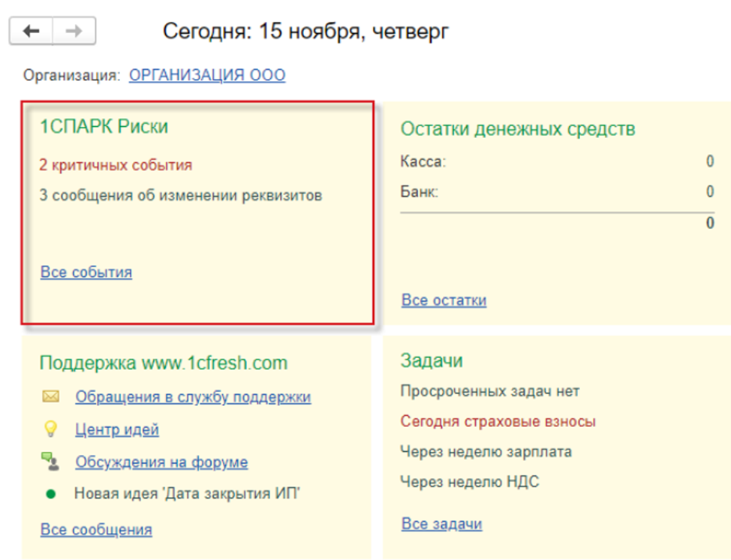Go back with the left arrow button
Screen dimensions: 731x560
click(32, 32)
